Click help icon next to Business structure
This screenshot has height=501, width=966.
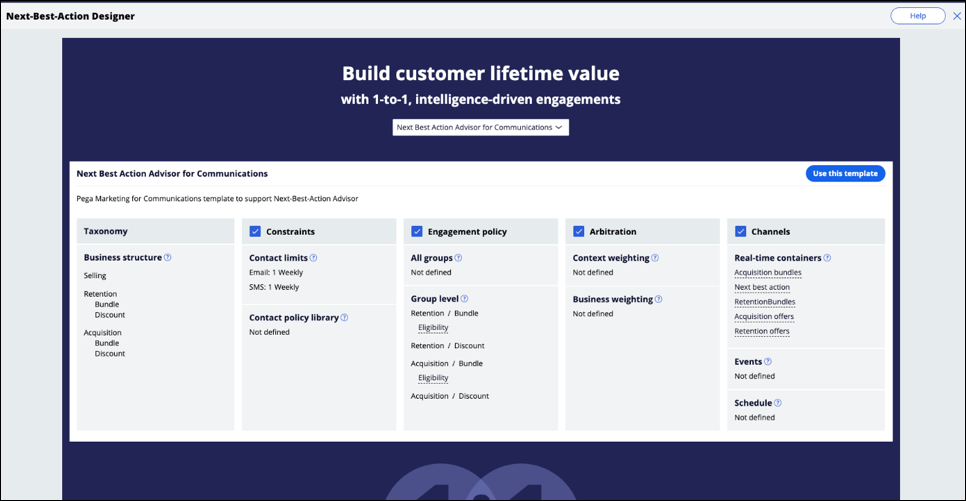168,258
